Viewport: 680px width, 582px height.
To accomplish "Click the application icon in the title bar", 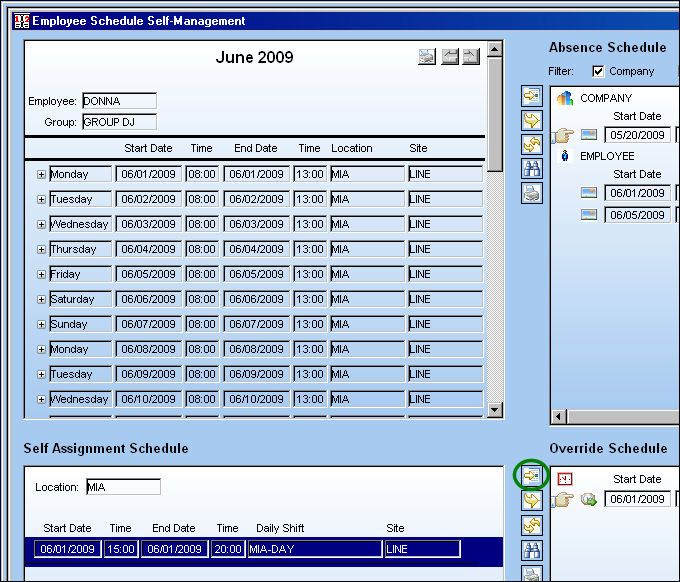I will click(x=22, y=21).
